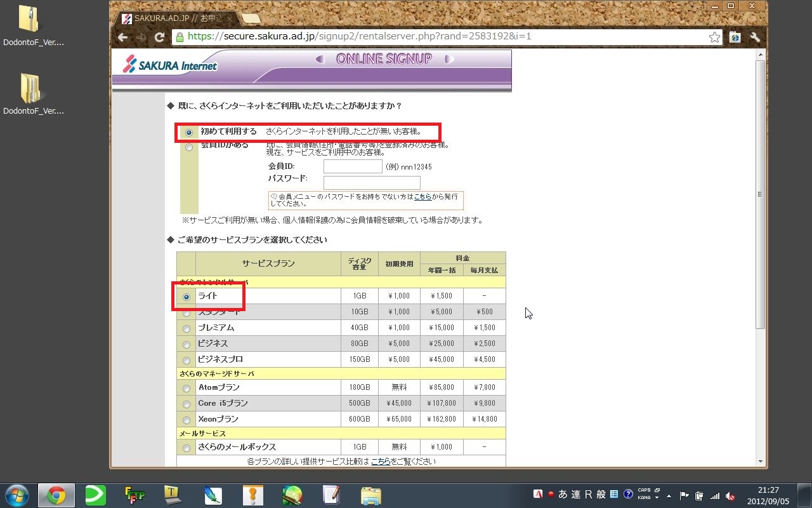Click the scrollbar down arrow
Screen dimensions: 812x508
tap(761, 462)
